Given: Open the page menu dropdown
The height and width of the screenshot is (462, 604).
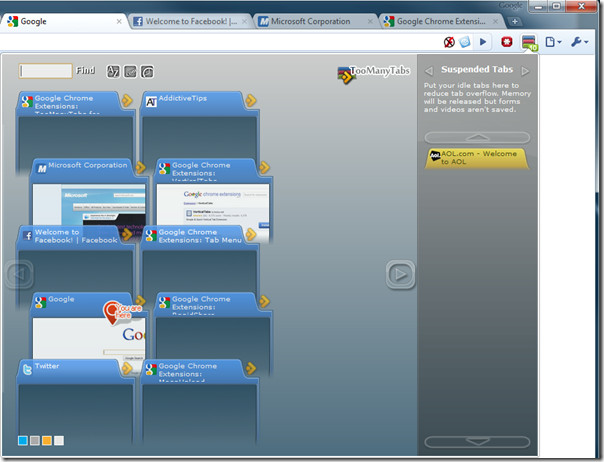Looking at the screenshot, I should (553, 42).
